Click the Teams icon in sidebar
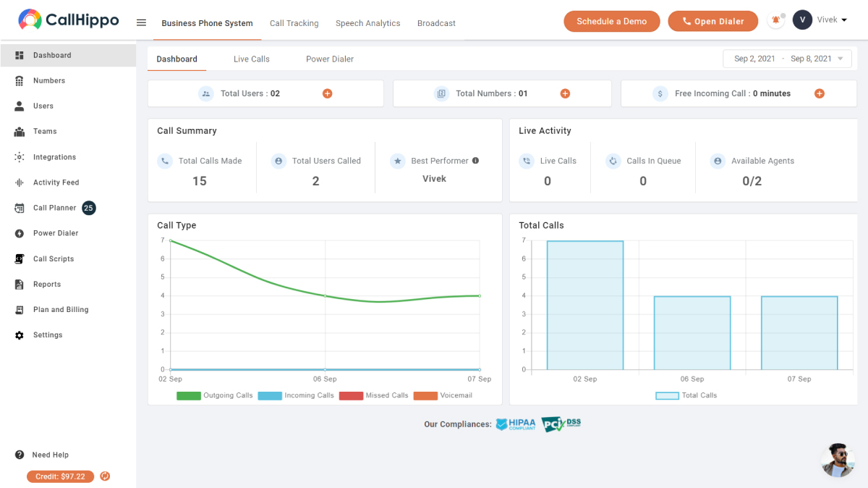Screen dimensions: 868x488 [x=20, y=131]
